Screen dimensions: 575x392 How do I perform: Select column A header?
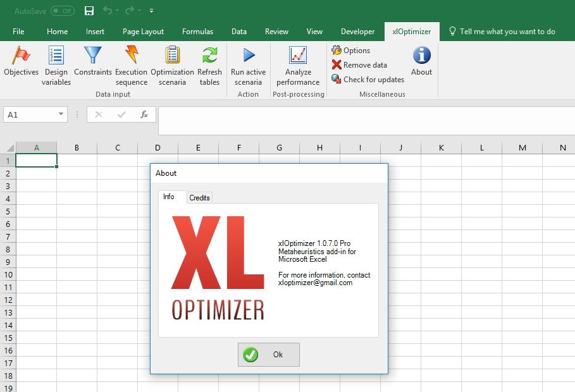pos(36,148)
